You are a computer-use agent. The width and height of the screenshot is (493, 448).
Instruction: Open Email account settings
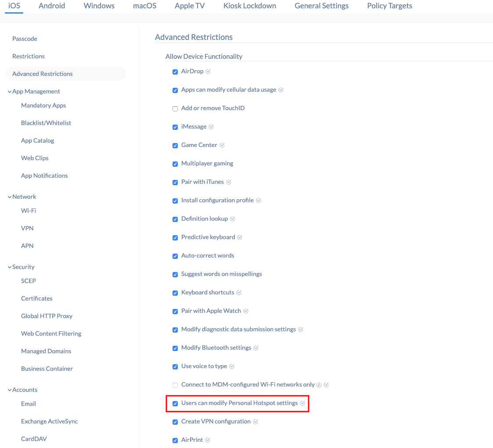pos(28,404)
